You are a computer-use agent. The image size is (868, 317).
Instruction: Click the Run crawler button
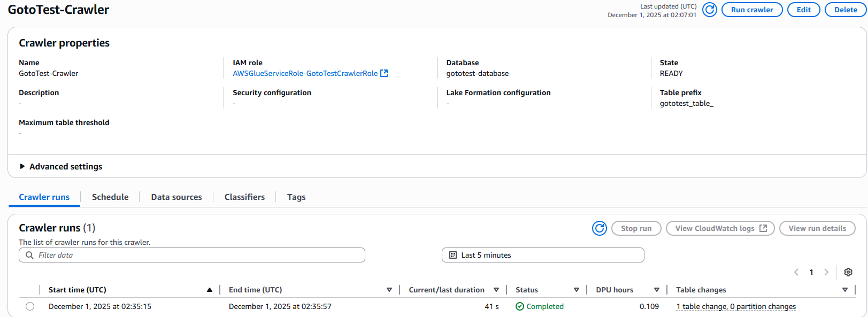(751, 10)
